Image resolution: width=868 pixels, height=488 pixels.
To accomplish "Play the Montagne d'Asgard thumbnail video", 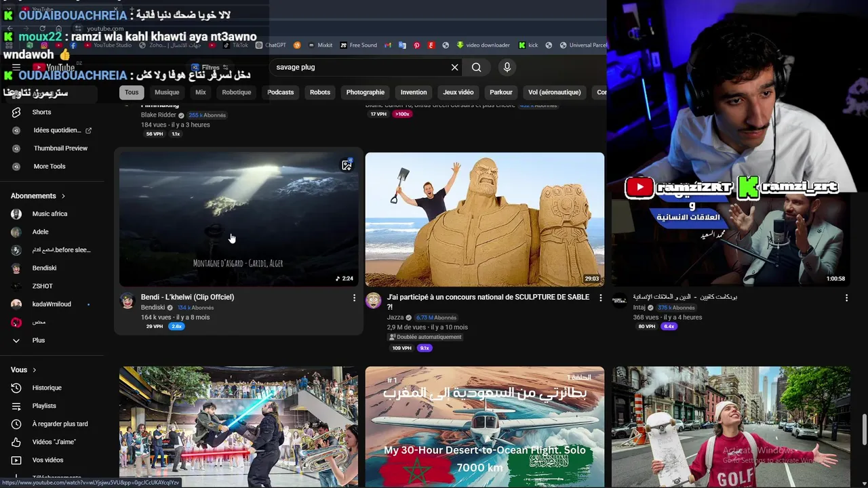I will point(239,219).
